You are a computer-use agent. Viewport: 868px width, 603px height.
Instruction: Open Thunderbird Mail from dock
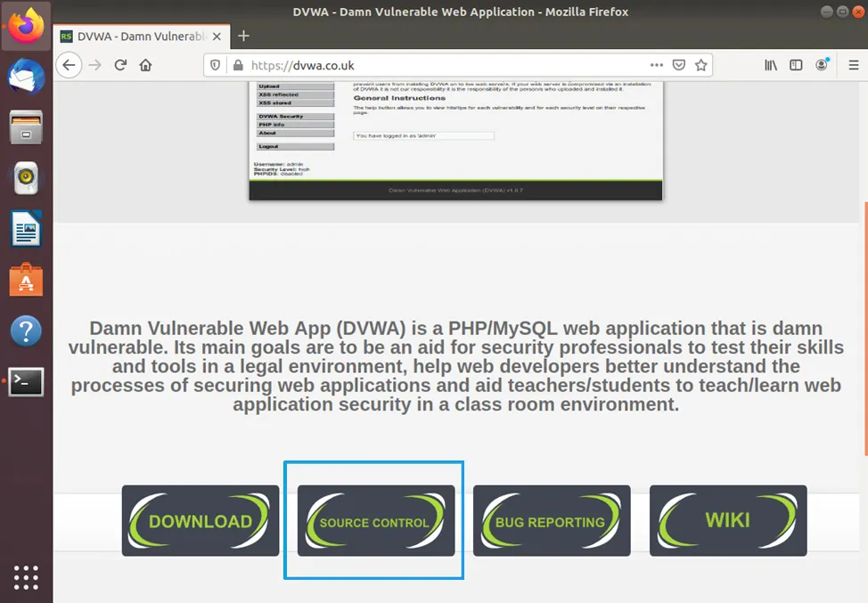(x=26, y=77)
